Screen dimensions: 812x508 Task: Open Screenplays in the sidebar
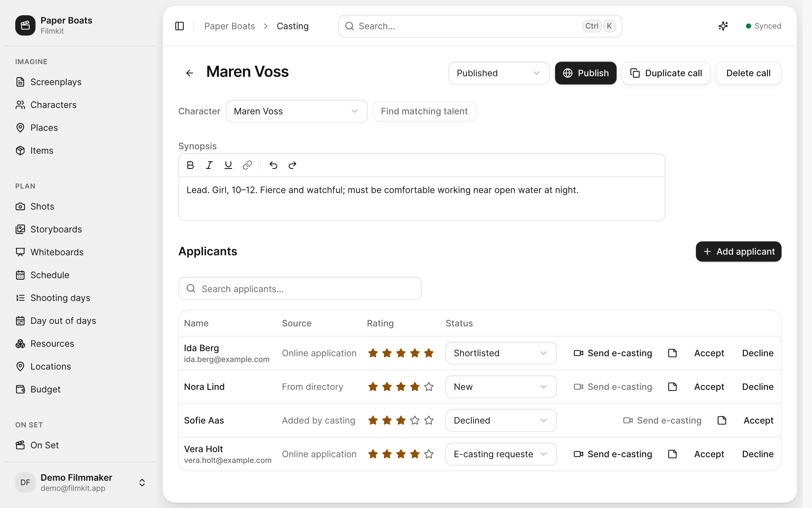(x=81, y=82)
